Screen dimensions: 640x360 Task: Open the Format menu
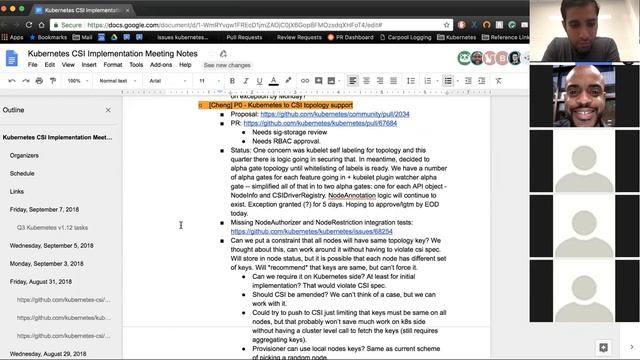(113, 65)
